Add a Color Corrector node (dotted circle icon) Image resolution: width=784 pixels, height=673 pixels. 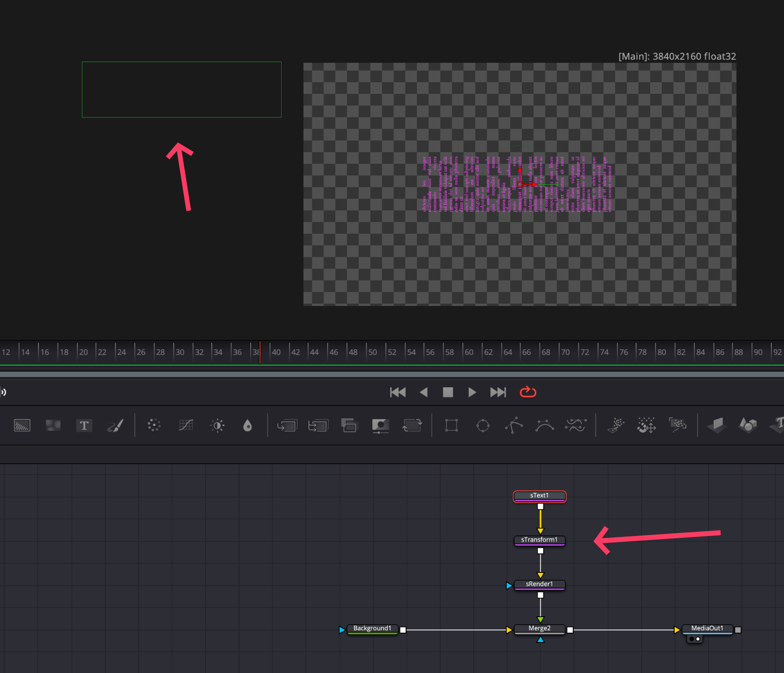(154, 425)
